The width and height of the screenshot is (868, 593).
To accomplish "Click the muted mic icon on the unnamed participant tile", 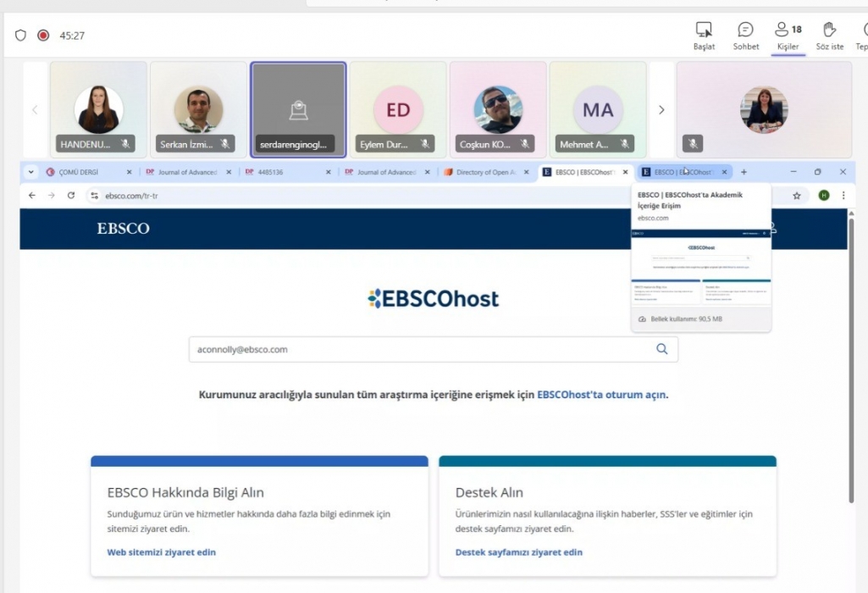I will (x=693, y=144).
